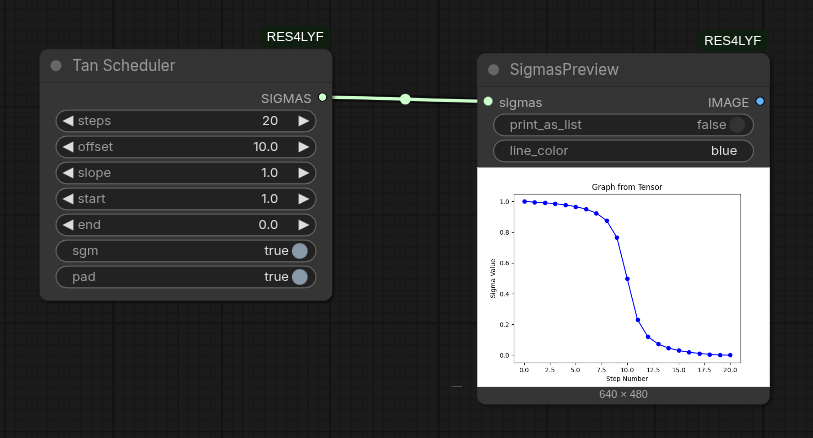Image resolution: width=813 pixels, height=438 pixels.
Task: Click the end value 0.0
Action: [x=268, y=224]
